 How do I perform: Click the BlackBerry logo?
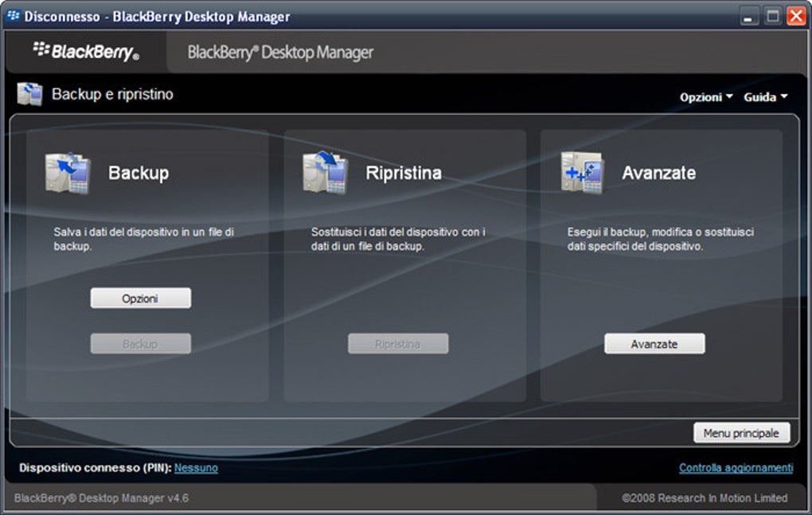[x=86, y=52]
